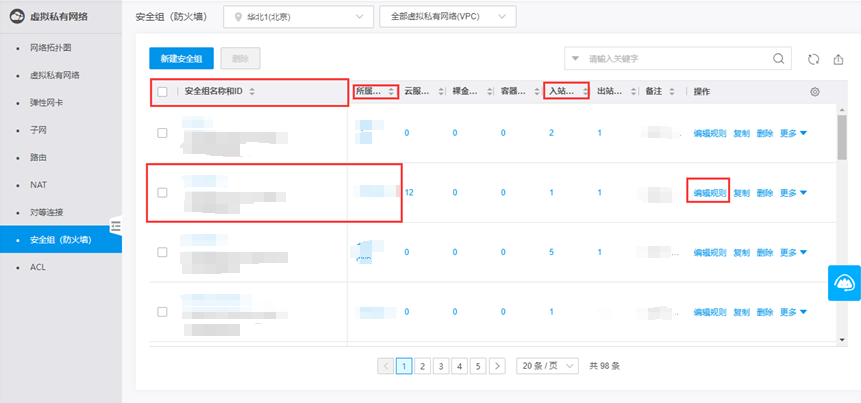Open the 华北1(北京) region dropdown

tap(298, 16)
